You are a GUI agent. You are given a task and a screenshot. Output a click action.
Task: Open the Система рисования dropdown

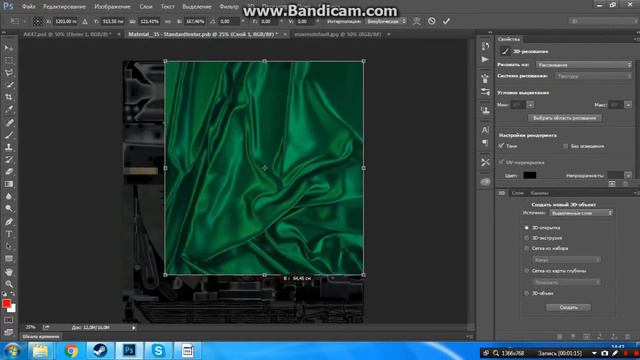[593, 76]
